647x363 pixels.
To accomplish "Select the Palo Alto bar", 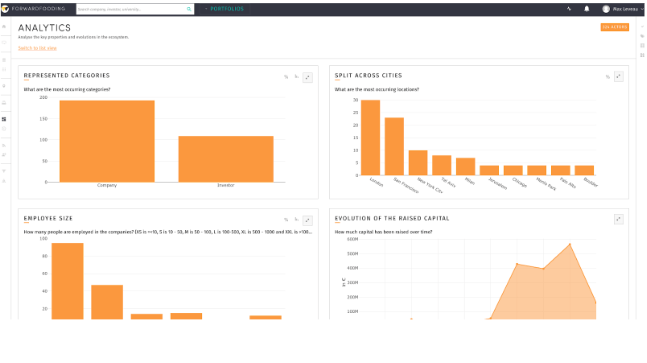I will point(560,170).
